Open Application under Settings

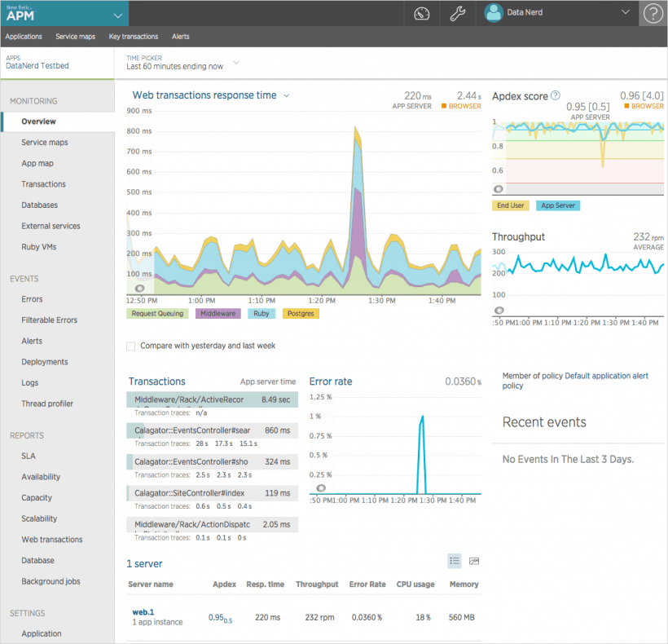coord(42,633)
